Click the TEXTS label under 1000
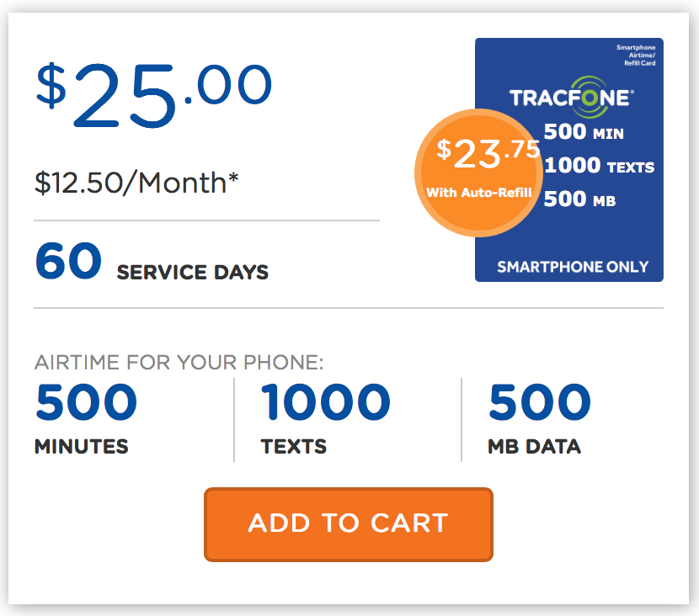This screenshot has height=616, width=699. tap(294, 446)
